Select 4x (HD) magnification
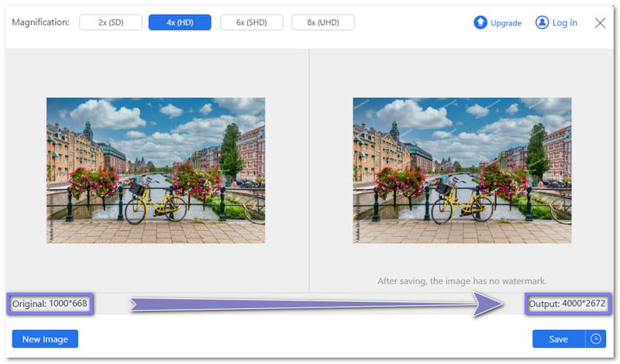 pyautogui.click(x=180, y=22)
